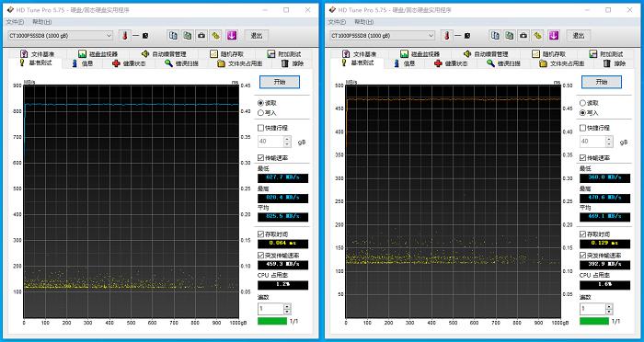Open the Health status tab with red cross, left window
The image size is (644, 342).
coord(129,63)
